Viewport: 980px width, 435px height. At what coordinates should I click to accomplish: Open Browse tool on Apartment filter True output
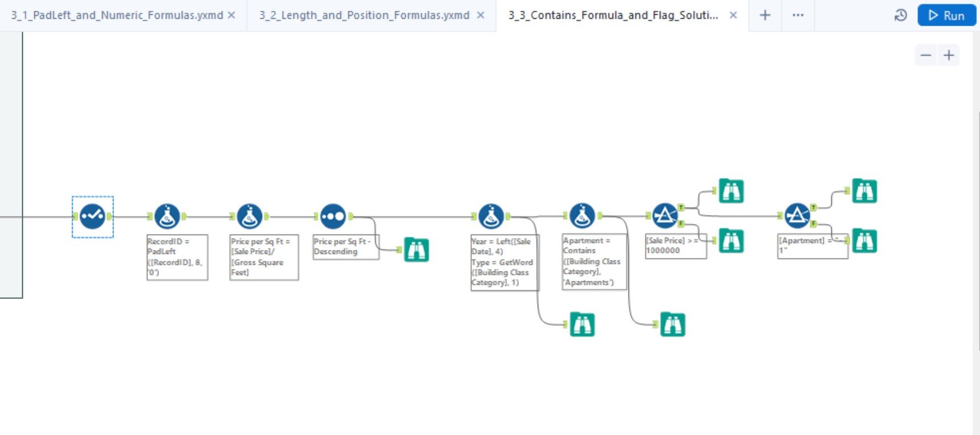coord(864,191)
